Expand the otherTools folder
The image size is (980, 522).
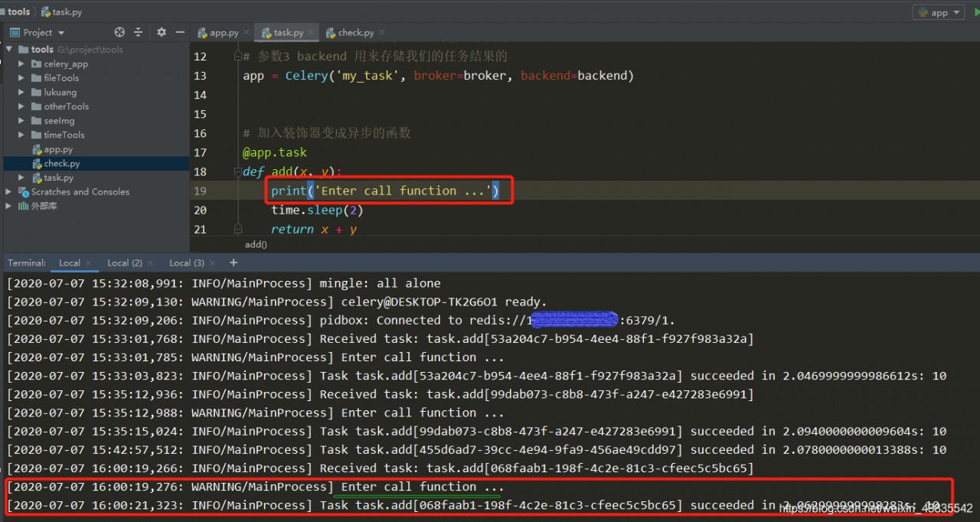pyautogui.click(x=21, y=107)
